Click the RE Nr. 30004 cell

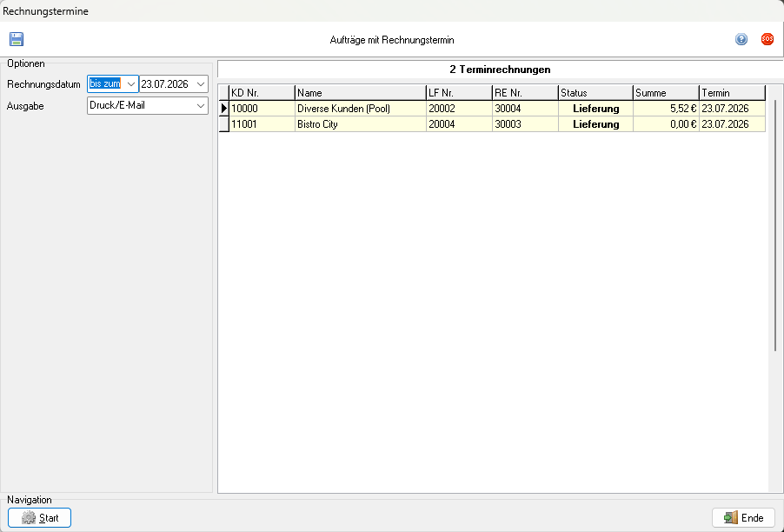[x=525, y=109]
